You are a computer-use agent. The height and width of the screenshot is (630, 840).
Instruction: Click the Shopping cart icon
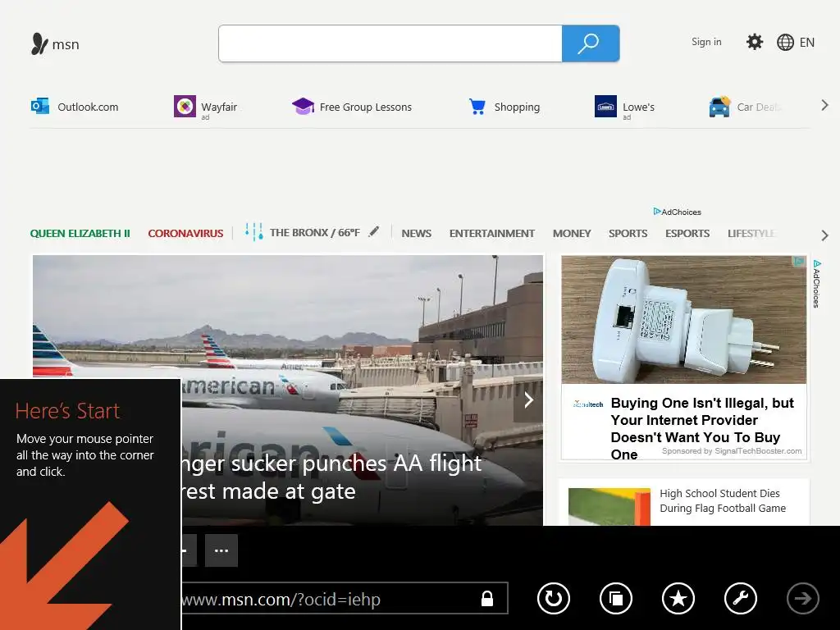477,107
